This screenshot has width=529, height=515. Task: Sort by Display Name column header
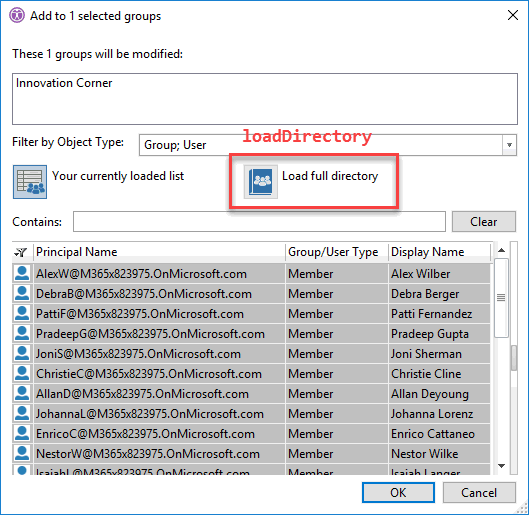tap(439, 252)
